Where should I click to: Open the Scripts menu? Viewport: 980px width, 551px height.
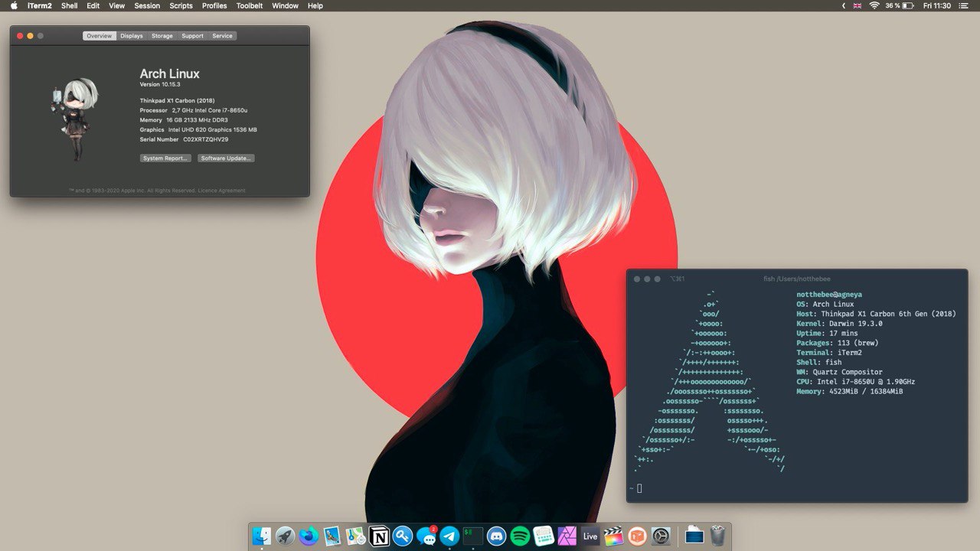point(181,5)
